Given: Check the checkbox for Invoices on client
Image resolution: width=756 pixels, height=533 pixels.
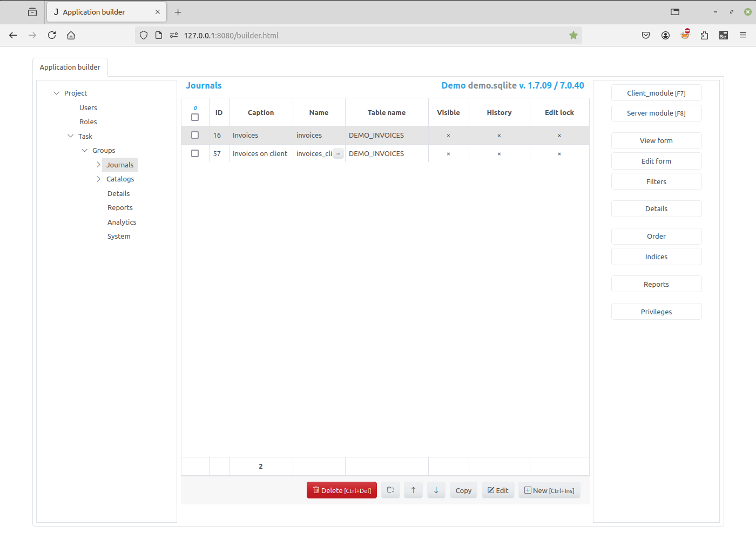Looking at the screenshot, I should (x=195, y=153).
